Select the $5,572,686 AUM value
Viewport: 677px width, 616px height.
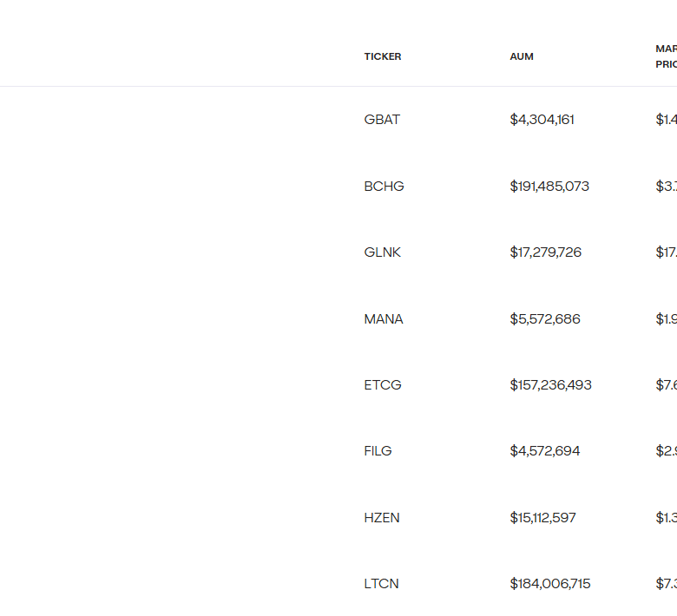click(x=545, y=319)
